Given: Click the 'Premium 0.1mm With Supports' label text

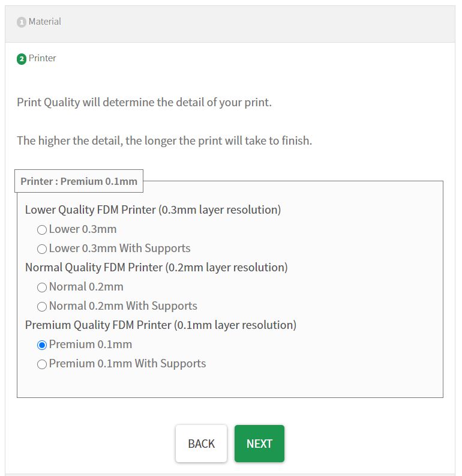Looking at the screenshot, I should coord(127,363).
